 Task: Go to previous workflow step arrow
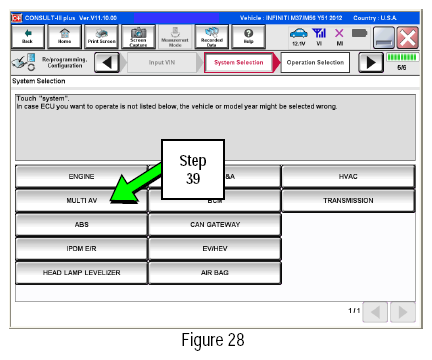(x=107, y=62)
